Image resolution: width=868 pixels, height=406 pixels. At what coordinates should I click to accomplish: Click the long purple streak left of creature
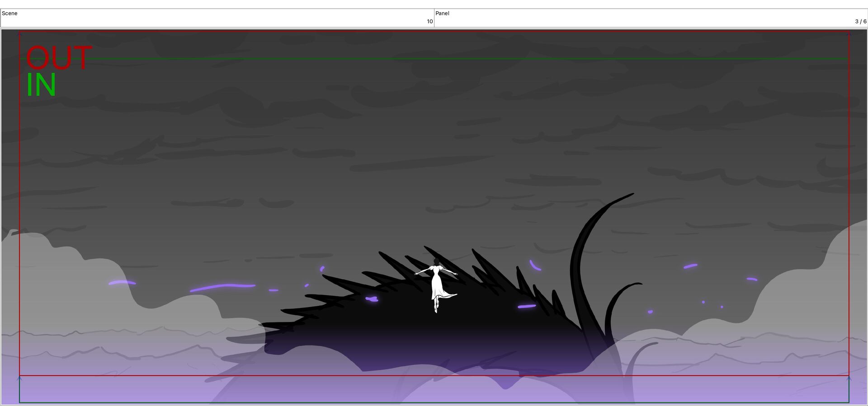222,287
